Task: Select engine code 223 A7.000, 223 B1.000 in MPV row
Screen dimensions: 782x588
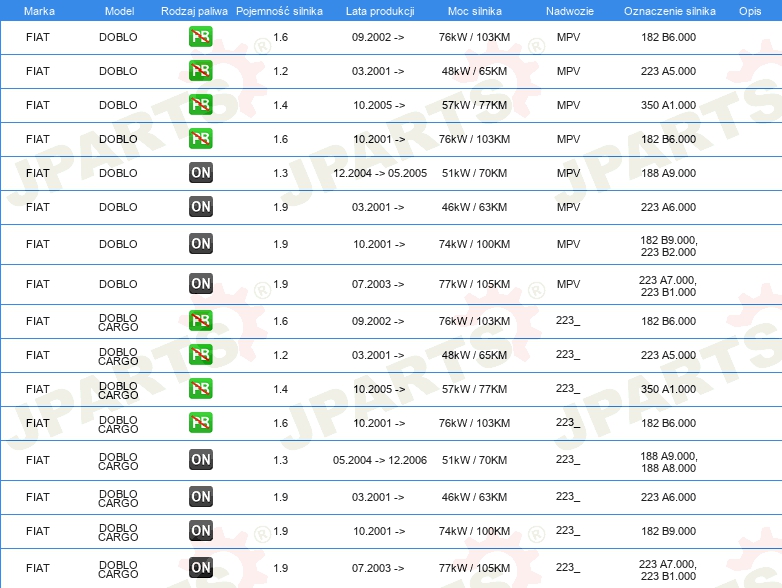Action: pyautogui.click(x=668, y=286)
